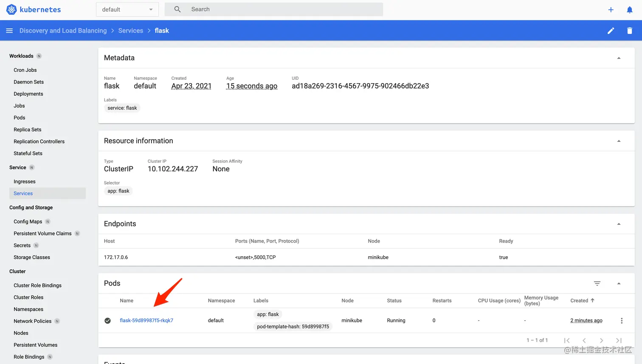Open Namespaces in sidebar
The image size is (642, 364).
click(28, 309)
